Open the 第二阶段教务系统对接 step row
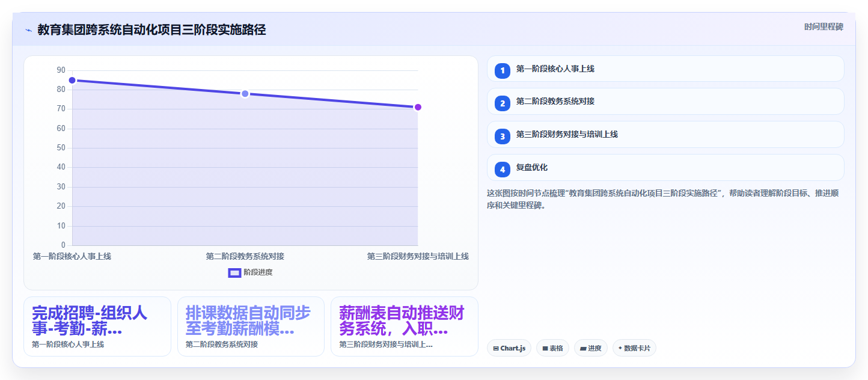Screen dimensions: 868x380 [x=665, y=101]
